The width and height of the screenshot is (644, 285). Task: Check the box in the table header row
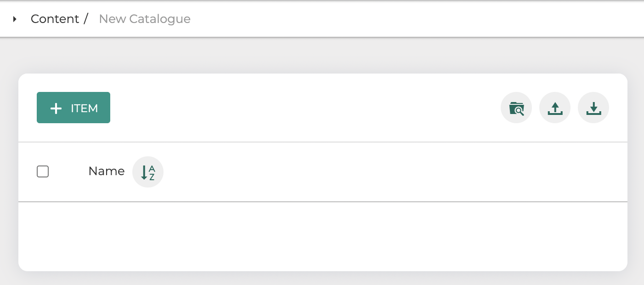(43, 171)
